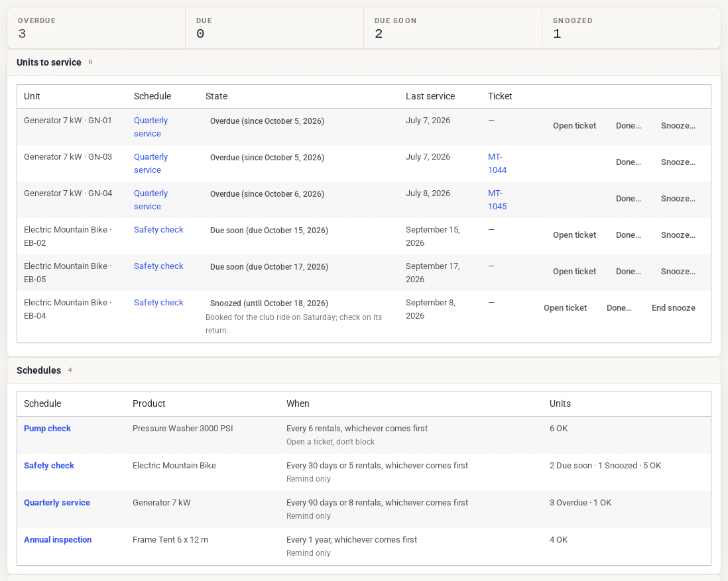Click last service 'September 8, 2026'
728x581 pixels.
click(430, 309)
